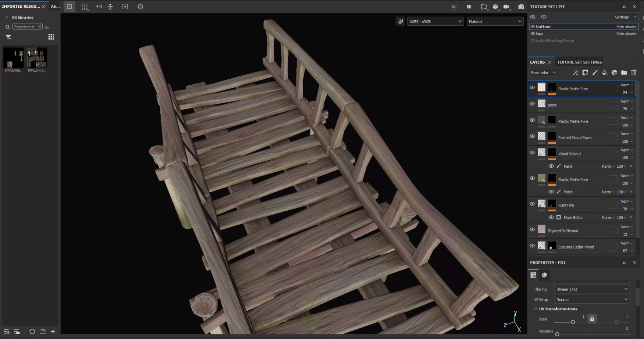
Task: Toggle visibility of the Rust Fine layer
Action: click(x=532, y=204)
